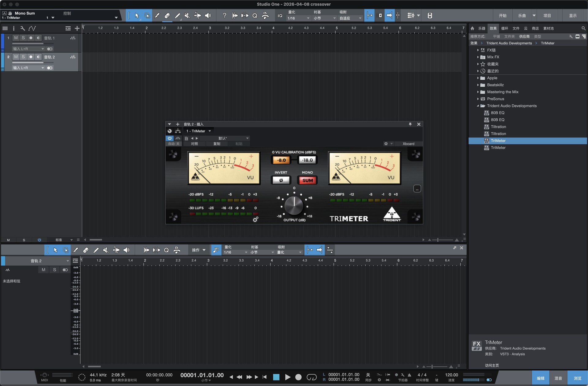
Task: Collapse Trident Audio Developments folder
Action: pyautogui.click(x=478, y=106)
